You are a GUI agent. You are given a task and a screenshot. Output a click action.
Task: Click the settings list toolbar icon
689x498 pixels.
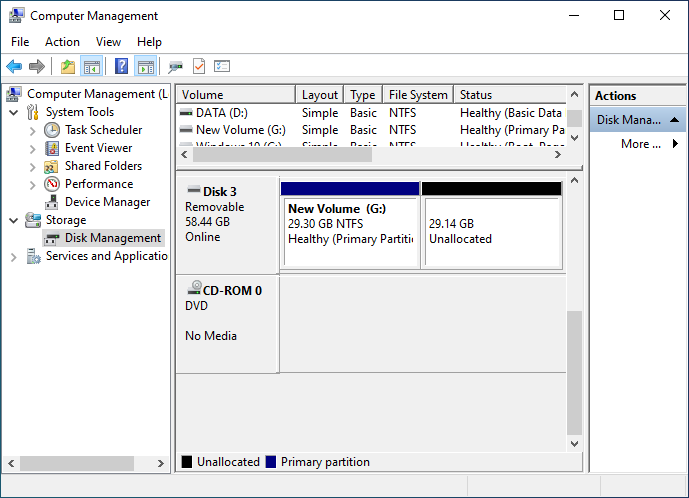222,66
